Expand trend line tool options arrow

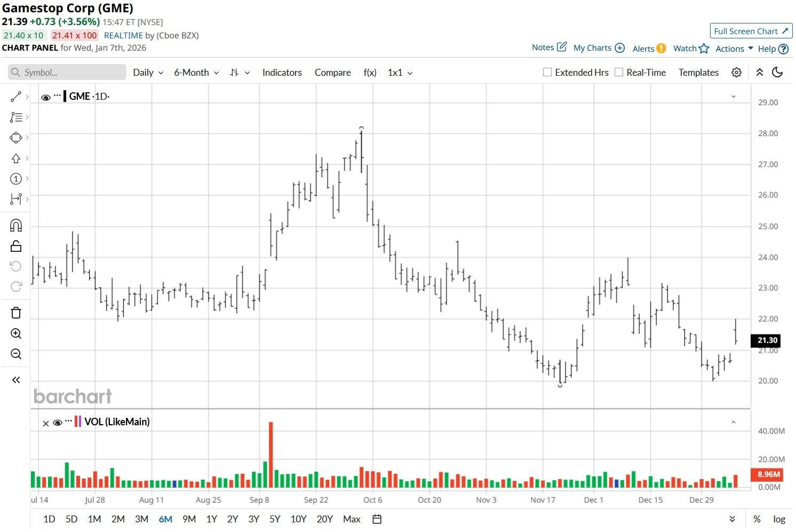point(27,97)
